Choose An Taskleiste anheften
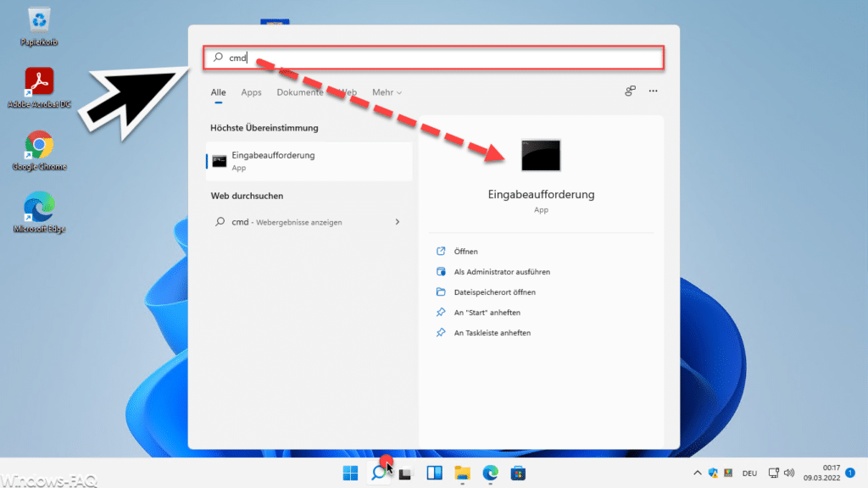This screenshot has width=868, height=488. (x=492, y=333)
